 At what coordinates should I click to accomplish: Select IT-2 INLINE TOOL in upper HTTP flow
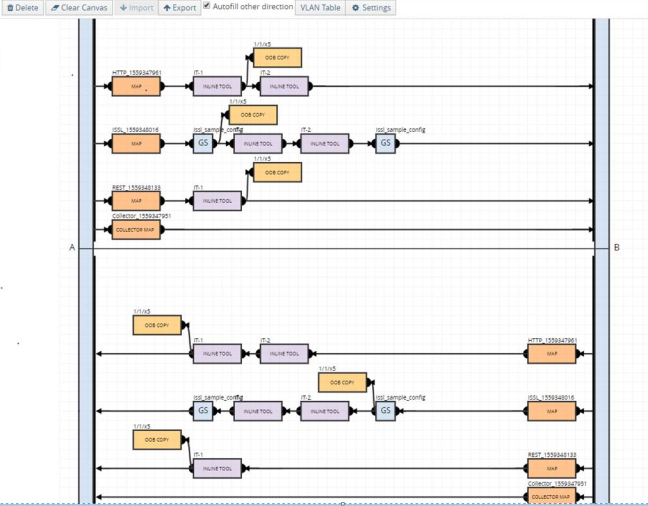pyautogui.click(x=284, y=87)
